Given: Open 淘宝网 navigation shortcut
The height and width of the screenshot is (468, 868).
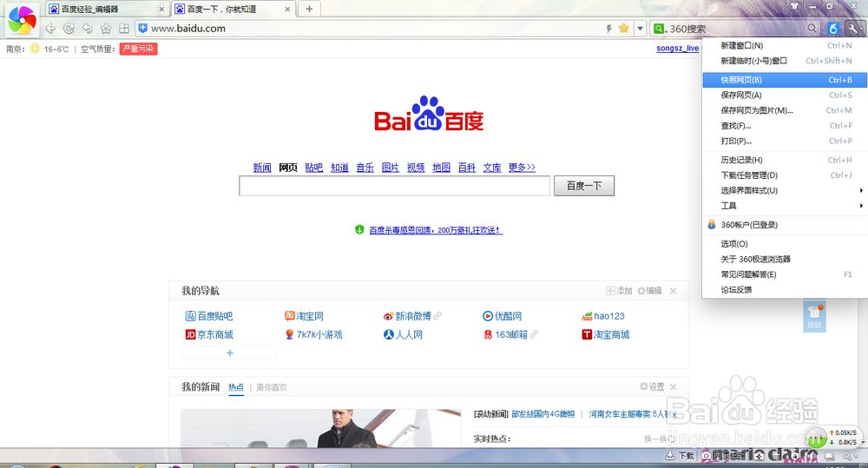Looking at the screenshot, I should (304, 316).
